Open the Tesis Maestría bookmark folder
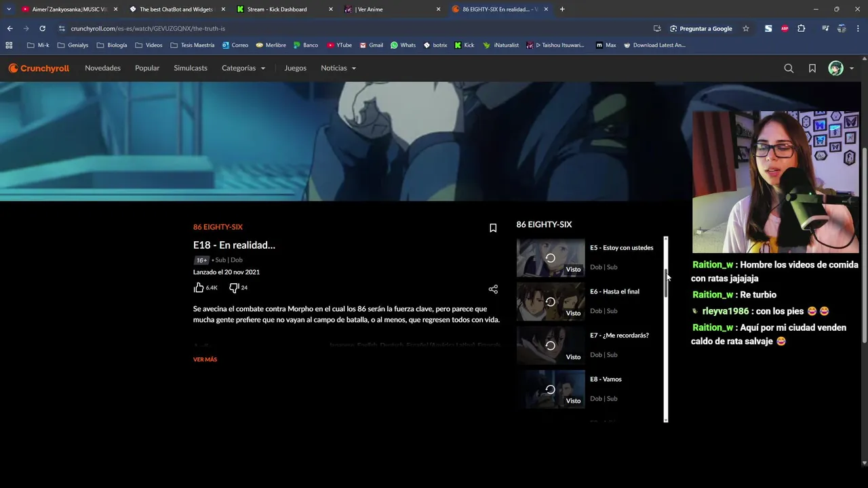The width and height of the screenshot is (868, 488). (x=193, y=45)
